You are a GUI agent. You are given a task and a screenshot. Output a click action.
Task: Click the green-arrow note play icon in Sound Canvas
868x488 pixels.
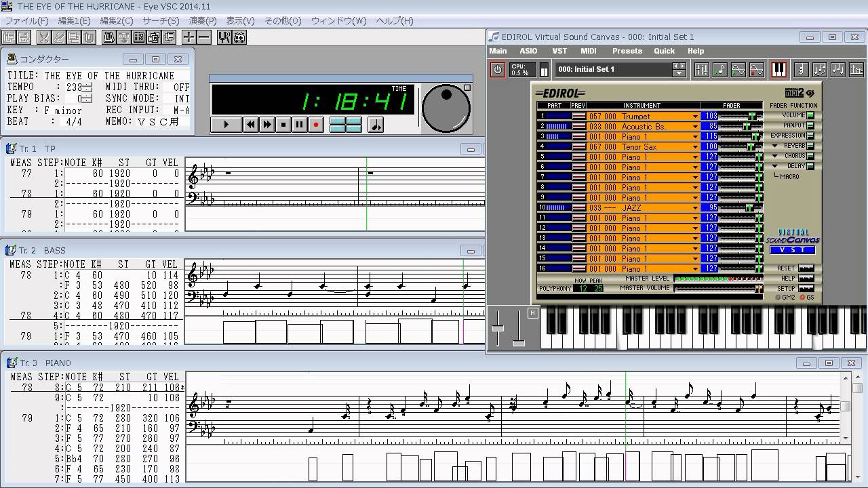click(x=720, y=69)
